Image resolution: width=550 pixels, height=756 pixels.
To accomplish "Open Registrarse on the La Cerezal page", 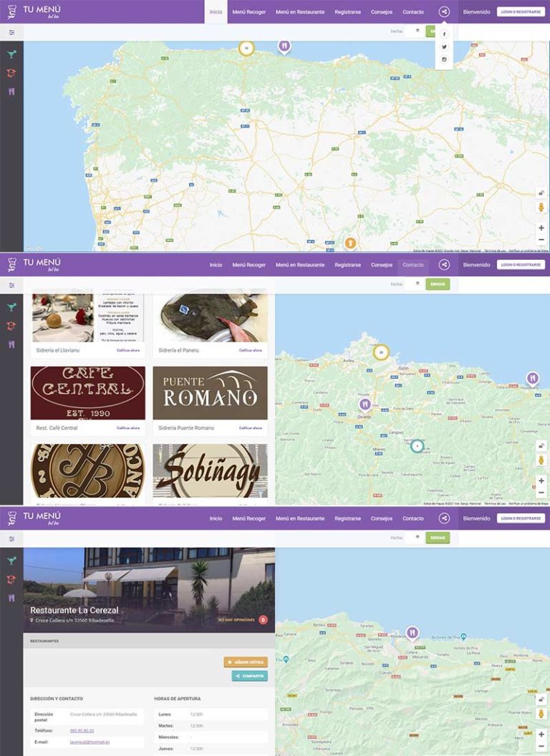I will 347,518.
